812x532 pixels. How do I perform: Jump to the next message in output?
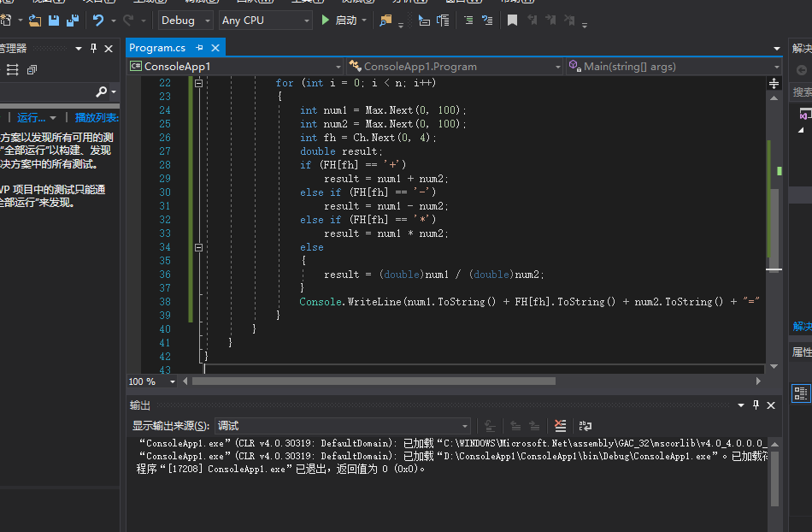tap(534, 426)
